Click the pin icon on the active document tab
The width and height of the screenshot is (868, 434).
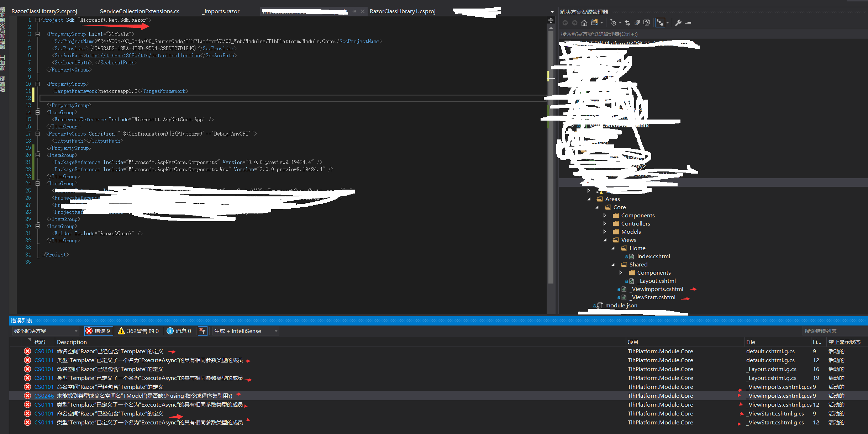354,11
